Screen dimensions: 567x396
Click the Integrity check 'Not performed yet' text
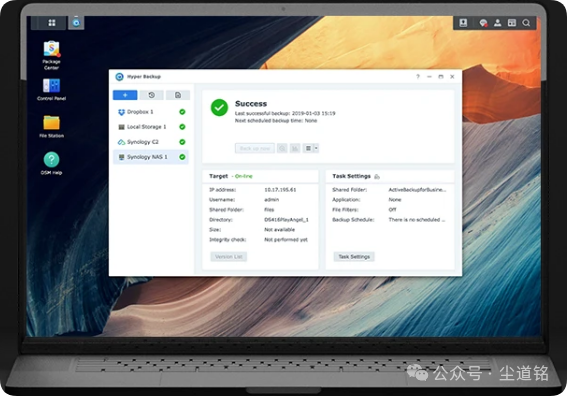[286, 240]
